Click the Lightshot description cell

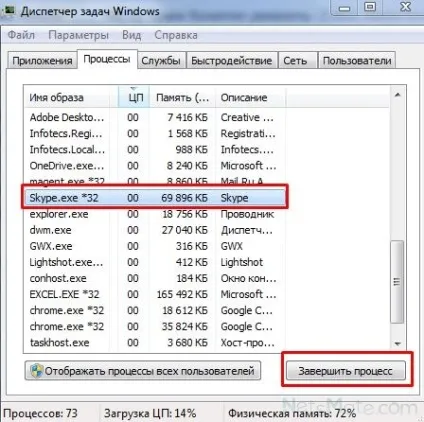242,262
